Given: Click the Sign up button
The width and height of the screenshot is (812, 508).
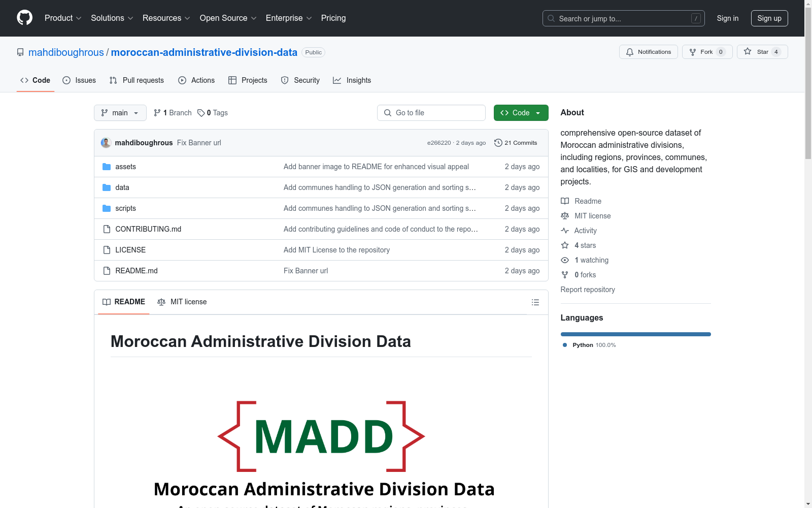Looking at the screenshot, I should 769,18.
